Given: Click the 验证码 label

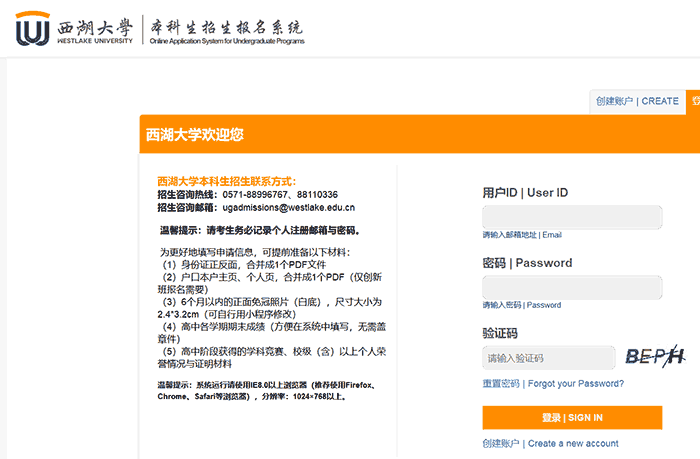Looking at the screenshot, I should [500, 333].
